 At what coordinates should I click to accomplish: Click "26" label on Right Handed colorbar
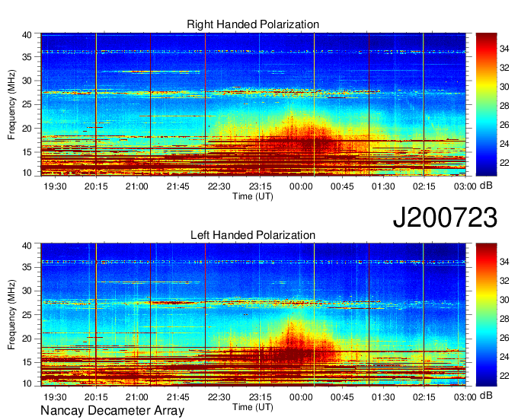point(504,125)
